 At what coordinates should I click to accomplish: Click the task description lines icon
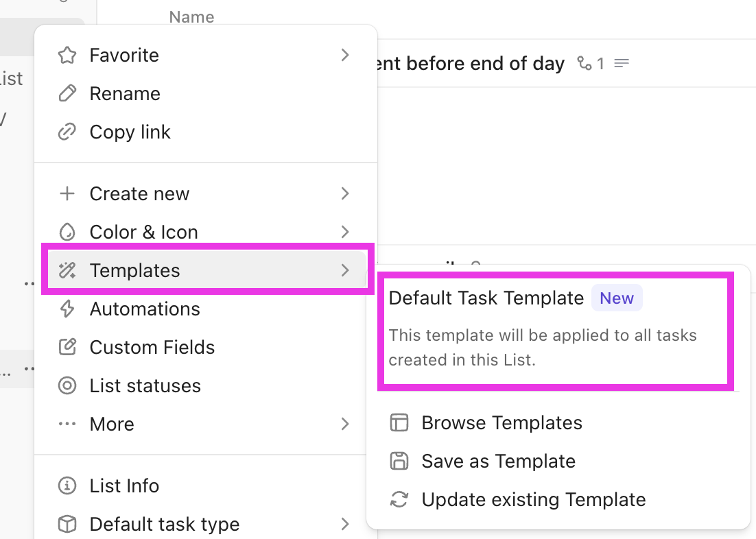click(x=622, y=64)
